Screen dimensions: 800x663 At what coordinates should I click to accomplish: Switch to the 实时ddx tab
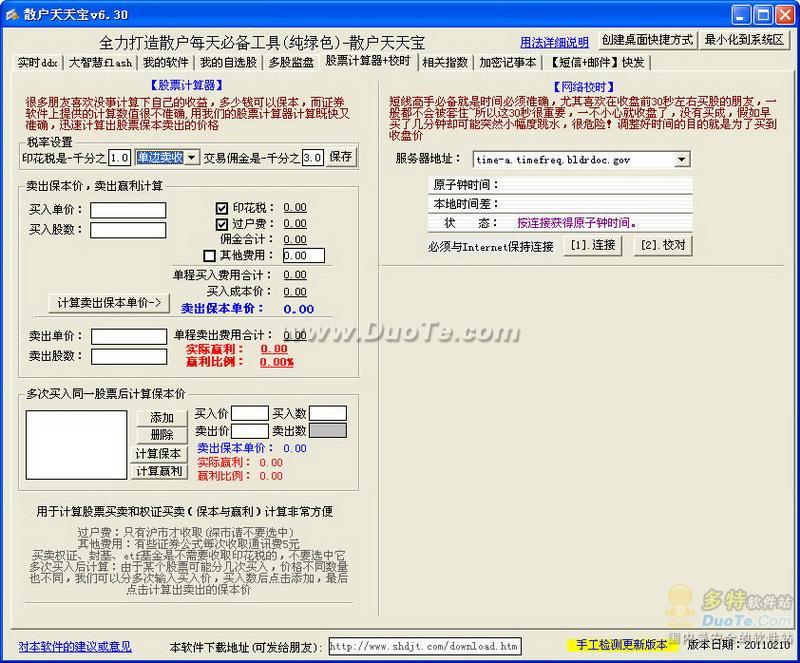click(x=37, y=63)
